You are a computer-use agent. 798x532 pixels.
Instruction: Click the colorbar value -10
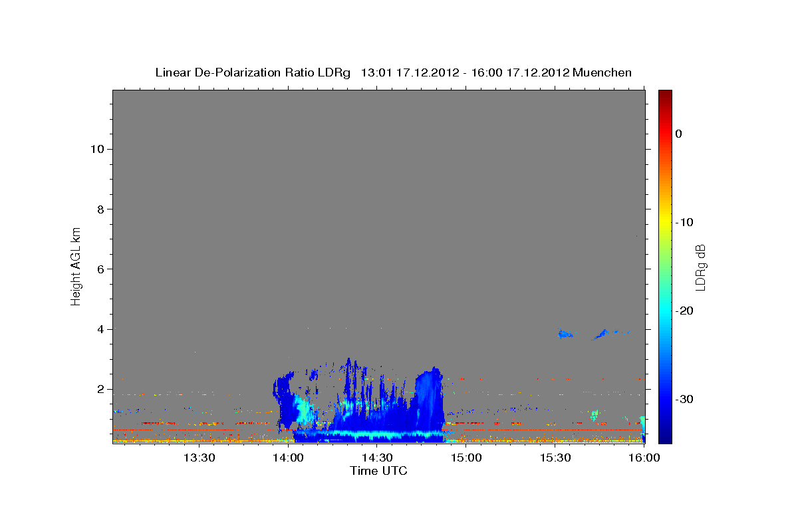coord(685,222)
